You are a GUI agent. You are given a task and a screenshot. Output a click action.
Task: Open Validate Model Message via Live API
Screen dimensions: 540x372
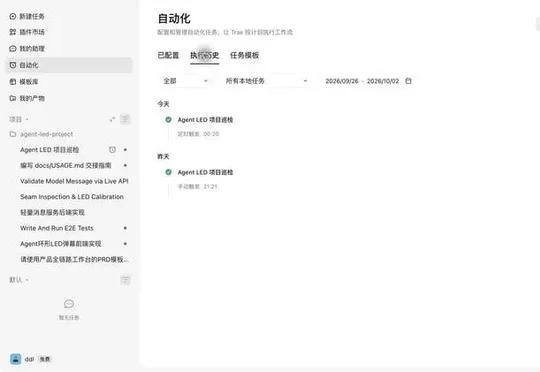tap(74, 181)
